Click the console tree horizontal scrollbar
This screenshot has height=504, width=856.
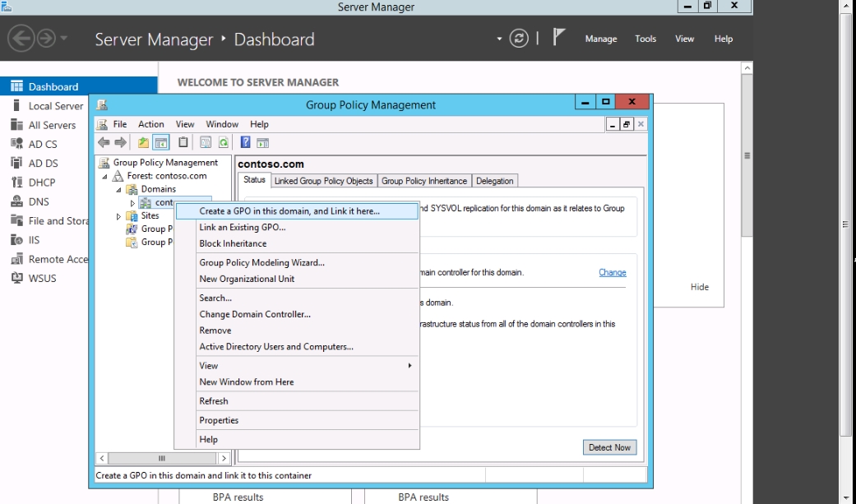pyautogui.click(x=161, y=458)
